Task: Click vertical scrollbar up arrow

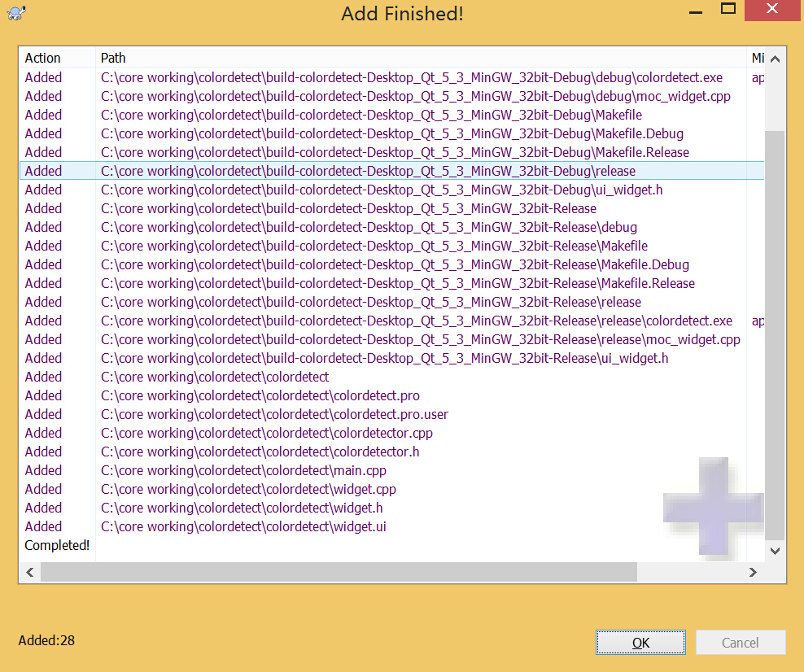Action: point(776,59)
